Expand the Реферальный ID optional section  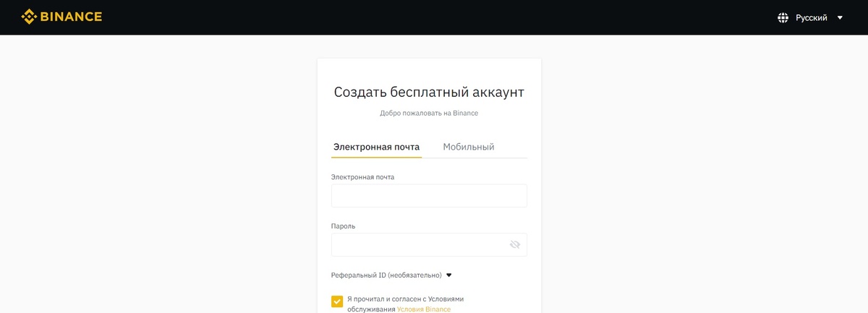pyautogui.click(x=391, y=275)
